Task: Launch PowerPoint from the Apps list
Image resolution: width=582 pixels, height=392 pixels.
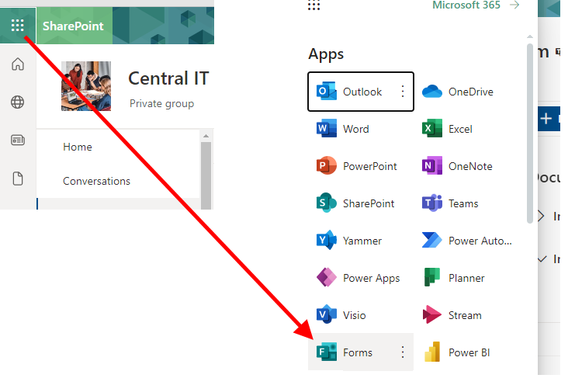Action: click(356, 166)
